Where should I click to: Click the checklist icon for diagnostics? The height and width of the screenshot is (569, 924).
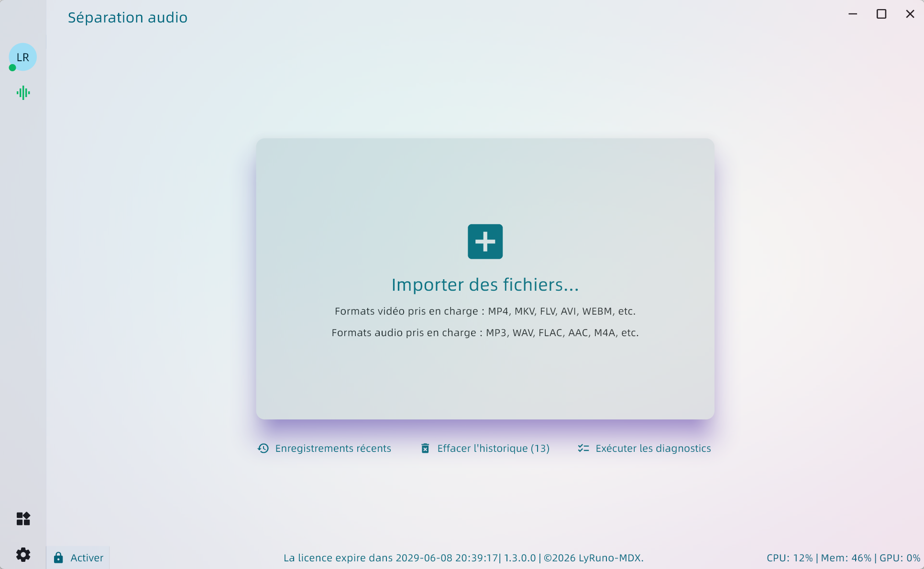583,448
